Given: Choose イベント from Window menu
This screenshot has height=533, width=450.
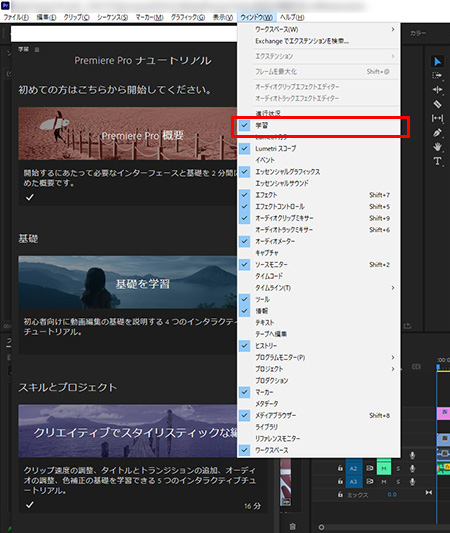Looking at the screenshot, I should [318, 160].
